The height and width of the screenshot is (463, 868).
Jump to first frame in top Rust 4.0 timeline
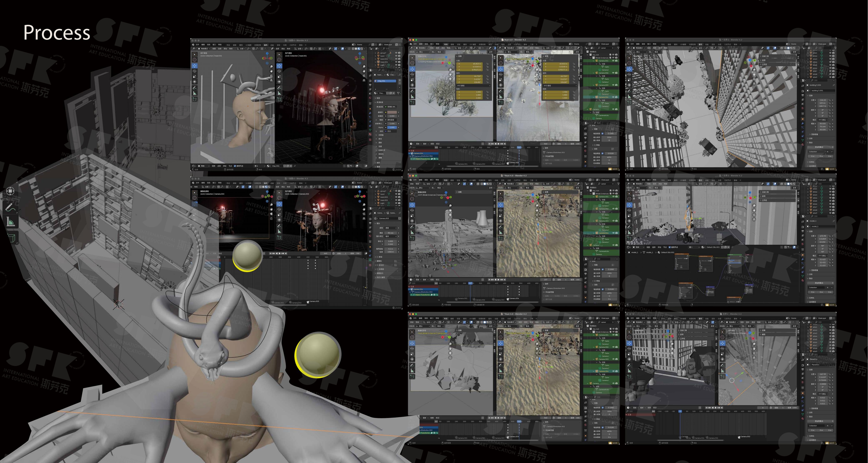[x=490, y=144]
